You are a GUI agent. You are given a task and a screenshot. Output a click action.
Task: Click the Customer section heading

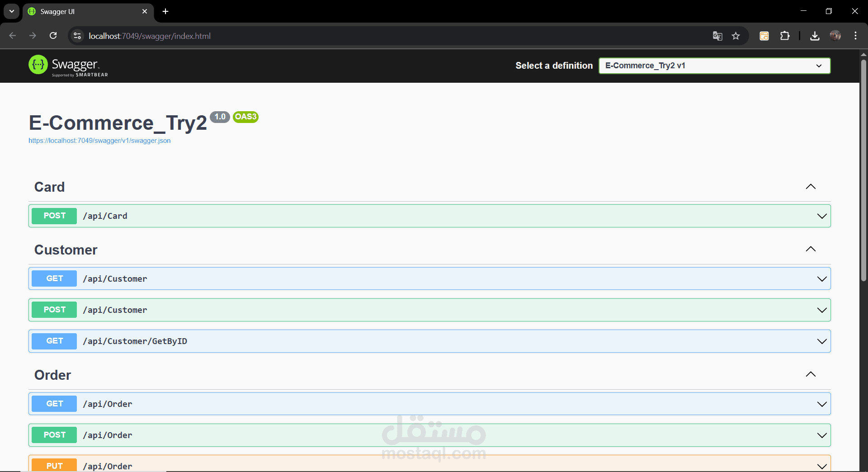tap(66, 250)
